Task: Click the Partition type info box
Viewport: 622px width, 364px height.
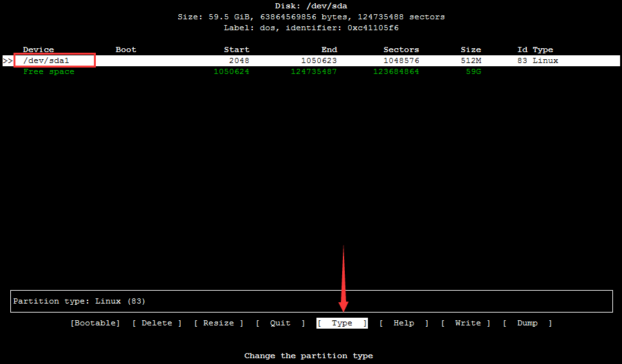Action: (x=311, y=301)
